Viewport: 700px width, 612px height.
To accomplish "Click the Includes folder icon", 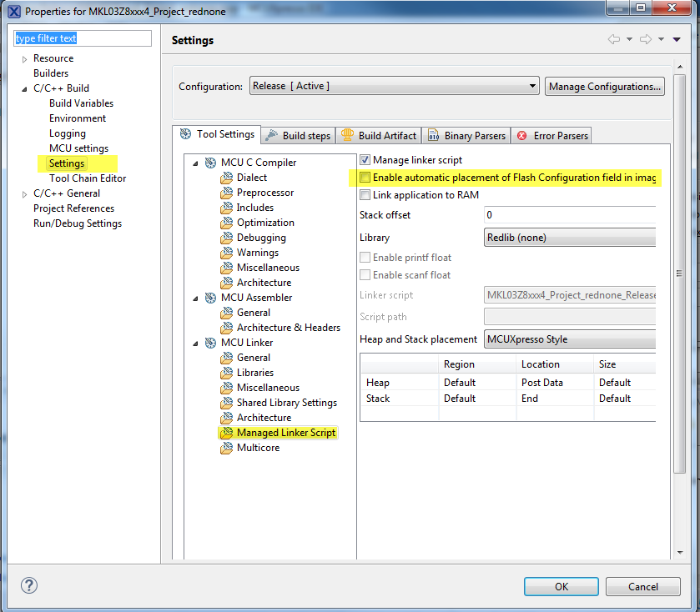I will (x=227, y=208).
